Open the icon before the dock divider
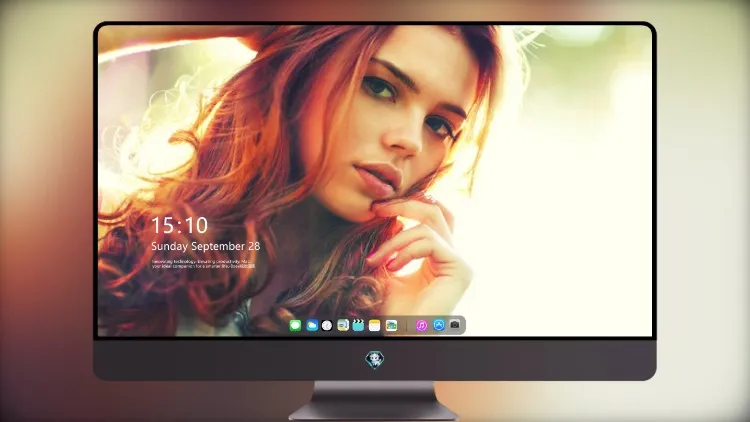The width and height of the screenshot is (750, 422). pyautogui.click(x=391, y=325)
